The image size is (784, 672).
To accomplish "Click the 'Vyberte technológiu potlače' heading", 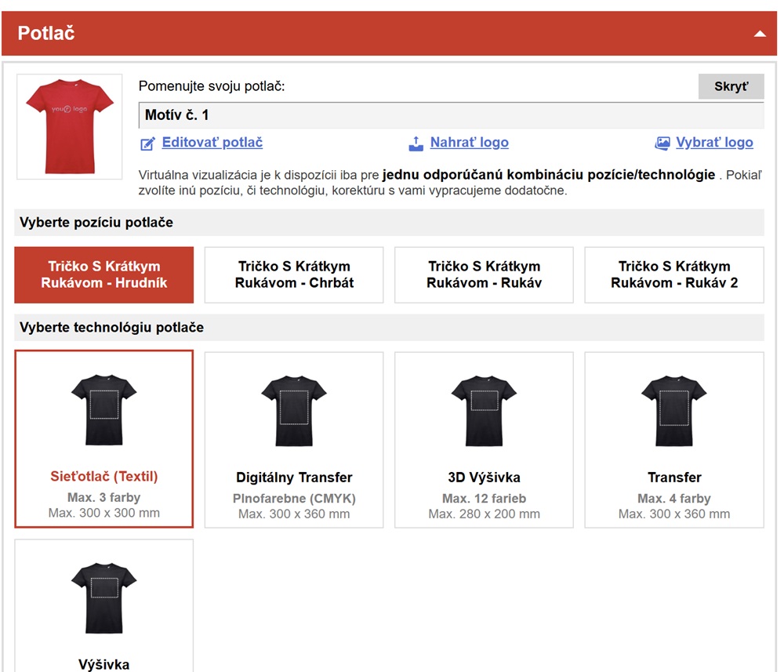I will 111,328.
